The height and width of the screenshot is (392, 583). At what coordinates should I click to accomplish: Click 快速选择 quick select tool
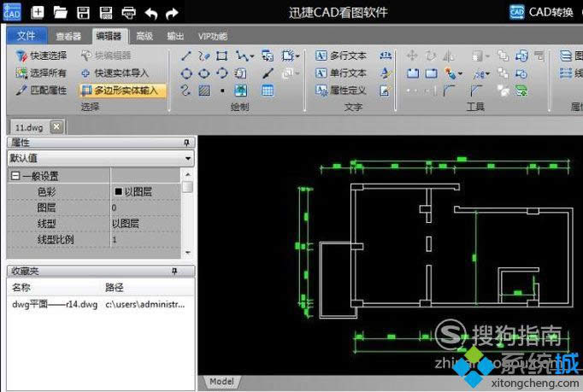click(x=42, y=56)
